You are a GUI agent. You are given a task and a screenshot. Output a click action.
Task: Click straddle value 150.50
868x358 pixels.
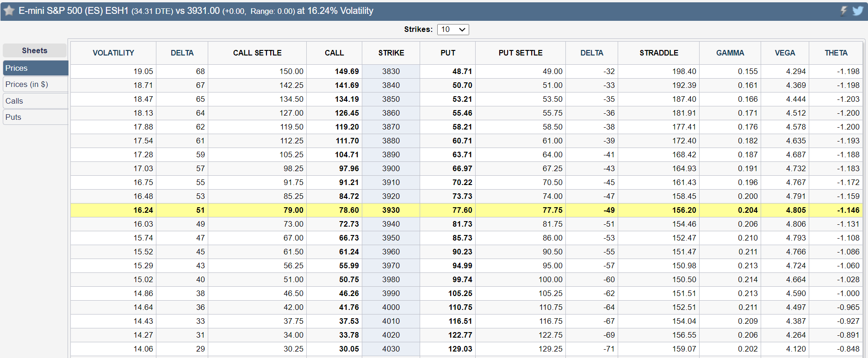(x=684, y=279)
